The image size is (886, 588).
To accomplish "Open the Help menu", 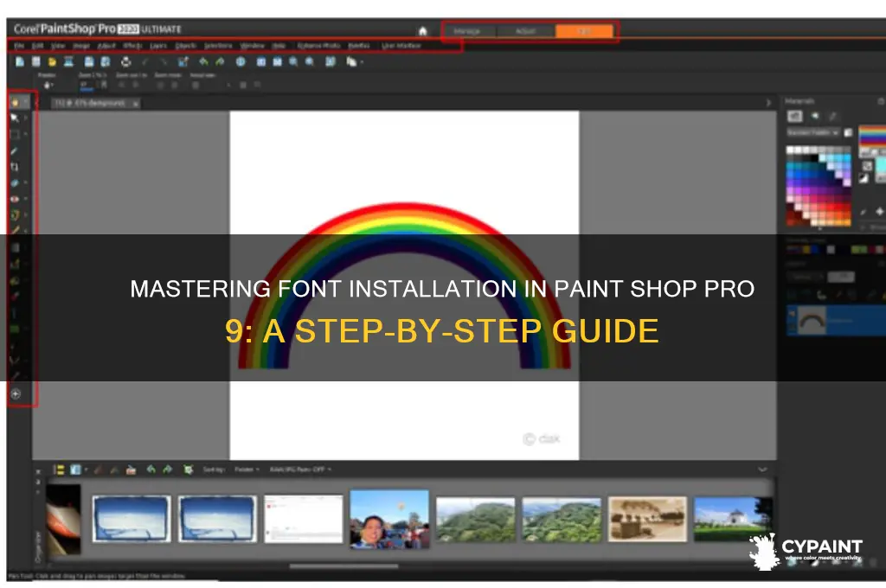I will point(279,45).
